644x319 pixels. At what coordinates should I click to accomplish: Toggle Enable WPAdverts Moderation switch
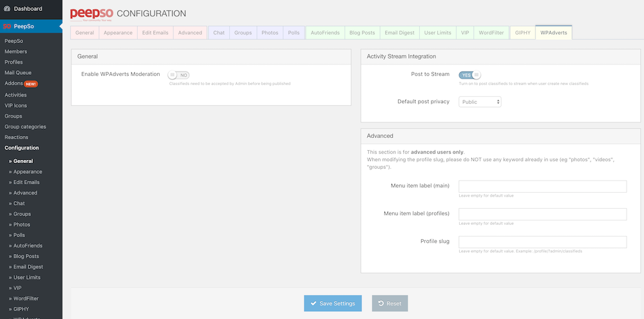coord(178,75)
